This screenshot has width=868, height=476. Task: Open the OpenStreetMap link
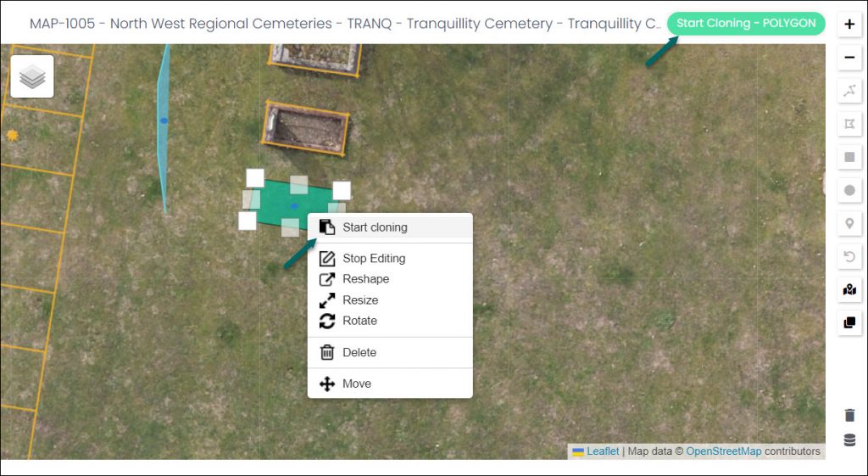724,451
